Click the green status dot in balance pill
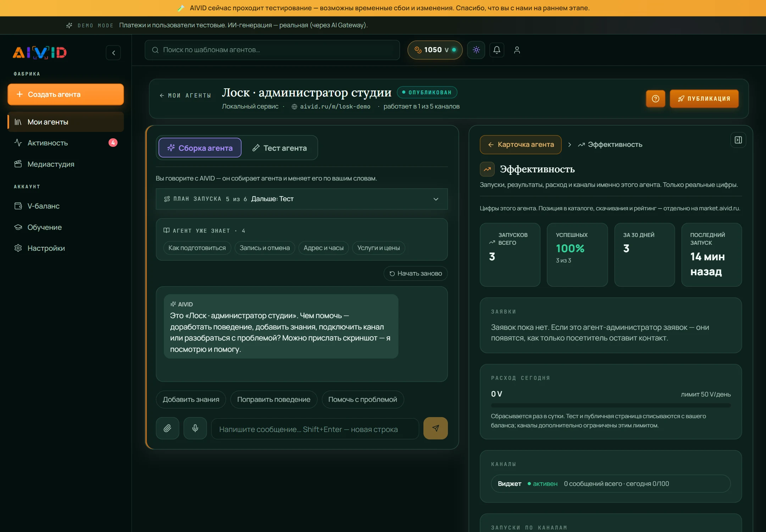The image size is (766, 532). (x=454, y=50)
